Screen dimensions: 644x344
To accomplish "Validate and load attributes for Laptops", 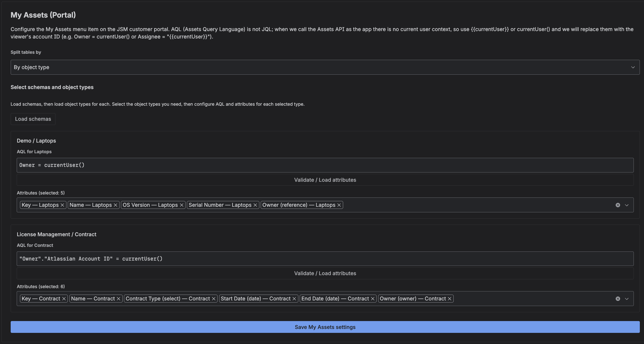I will tap(325, 180).
